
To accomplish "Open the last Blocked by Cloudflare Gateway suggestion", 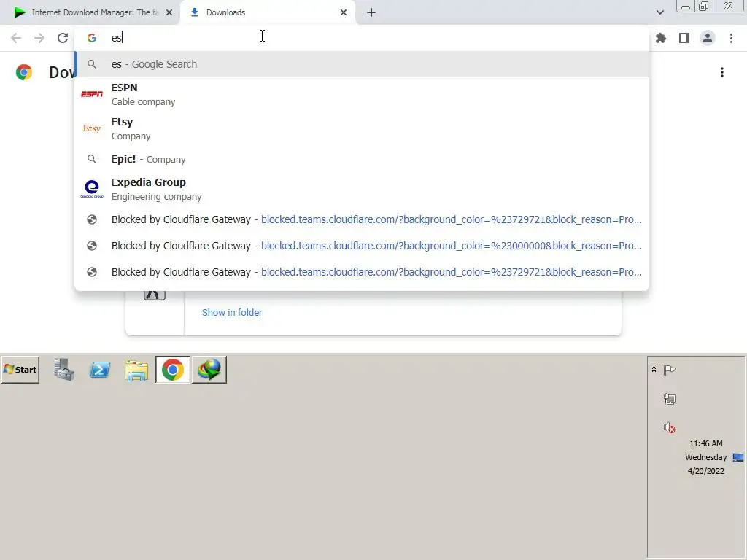I will [x=362, y=272].
